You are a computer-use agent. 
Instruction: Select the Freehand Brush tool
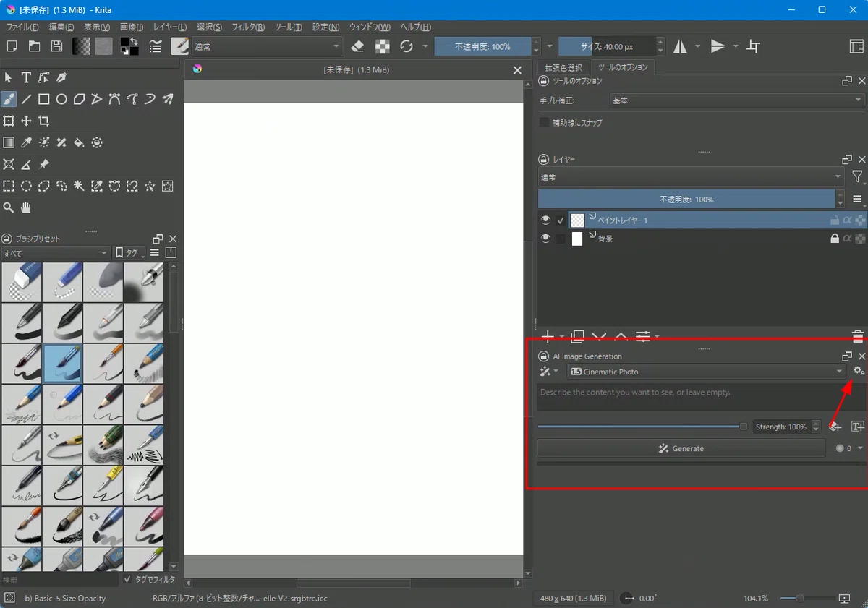(x=9, y=99)
